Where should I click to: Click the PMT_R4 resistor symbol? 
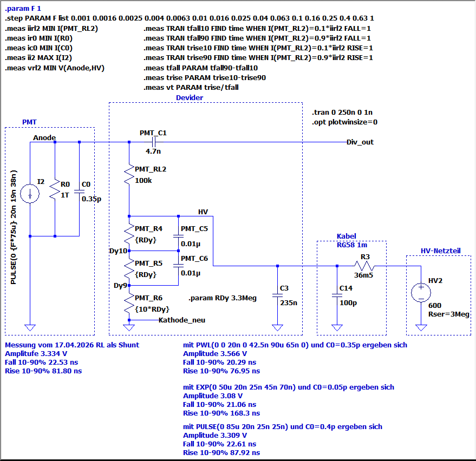click(129, 234)
